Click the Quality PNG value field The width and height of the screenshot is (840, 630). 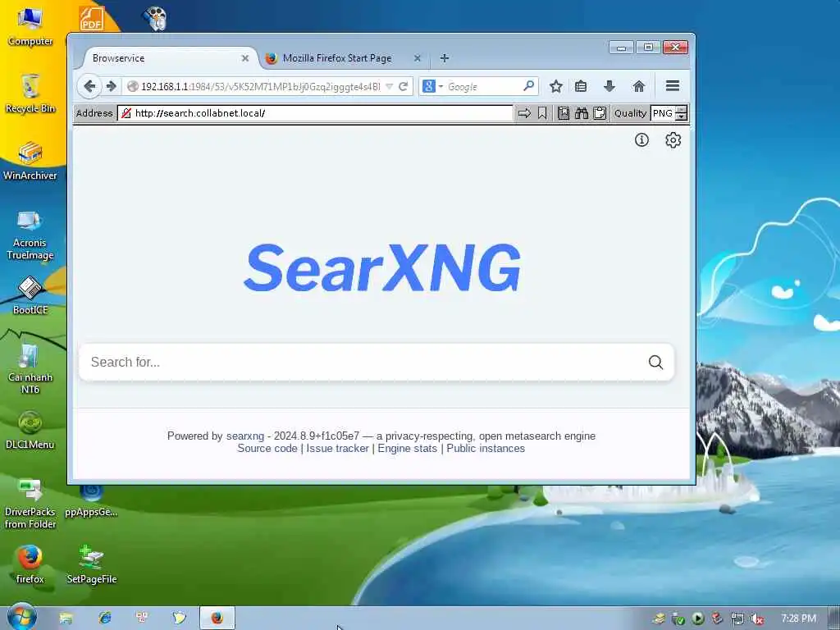[x=663, y=113]
